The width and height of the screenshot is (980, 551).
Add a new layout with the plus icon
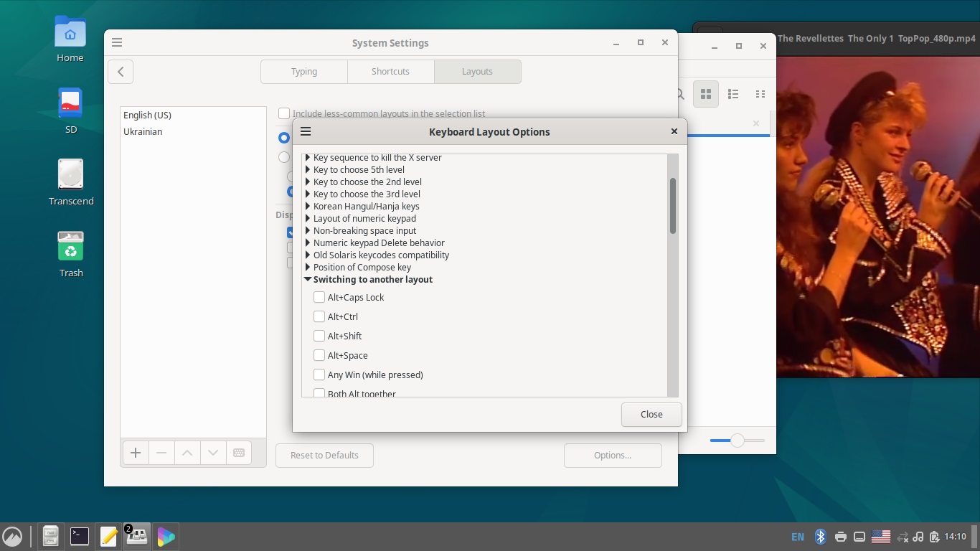point(135,453)
